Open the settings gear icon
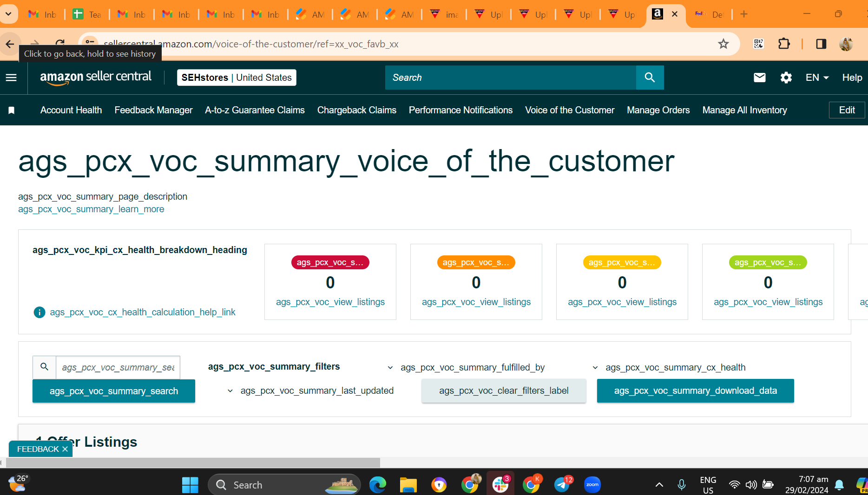 click(x=786, y=78)
